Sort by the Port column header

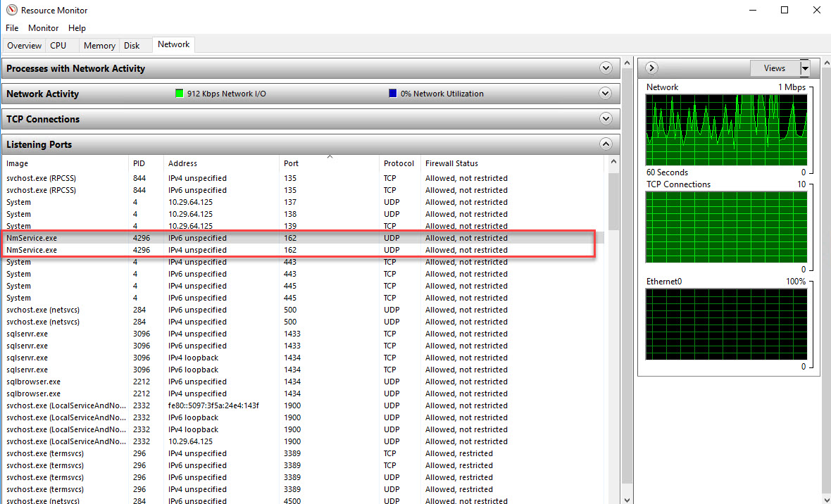tap(329, 163)
